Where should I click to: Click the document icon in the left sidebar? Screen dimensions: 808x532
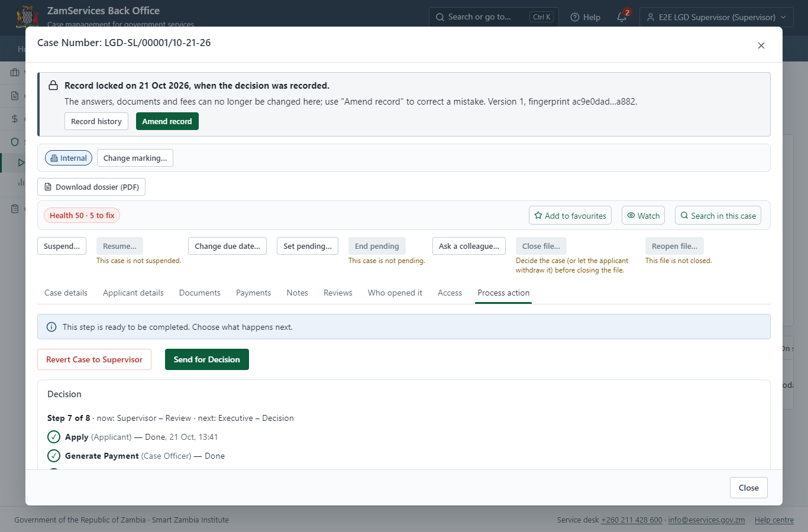coord(15,96)
